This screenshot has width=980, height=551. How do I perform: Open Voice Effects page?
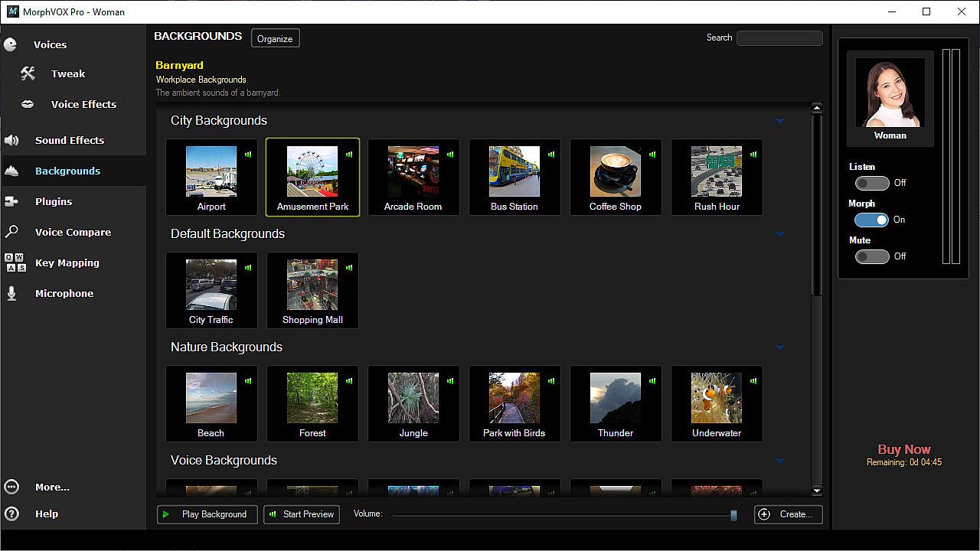[x=83, y=104]
